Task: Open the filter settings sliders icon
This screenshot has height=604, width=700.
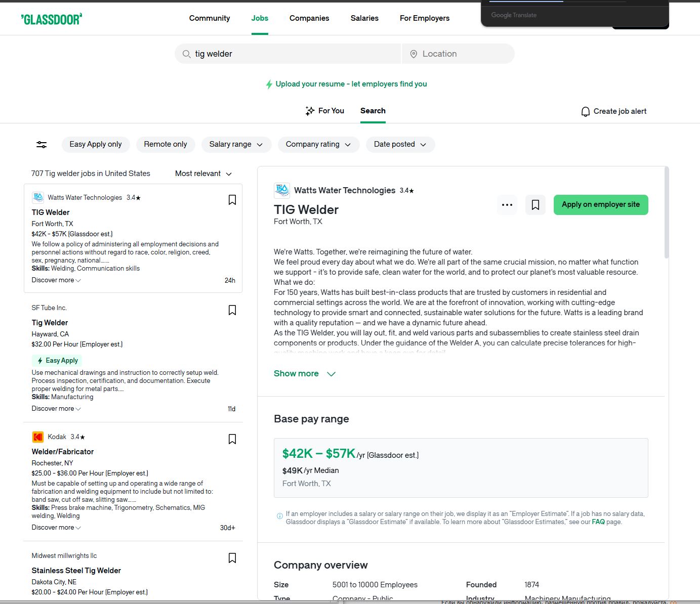Action: pos(42,145)
